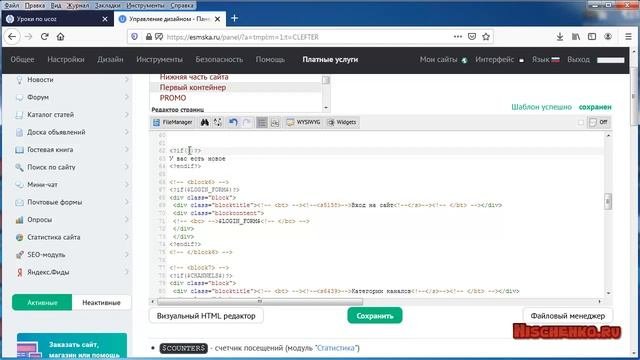Expand the Новости sidebar chevron

point(126,80)
